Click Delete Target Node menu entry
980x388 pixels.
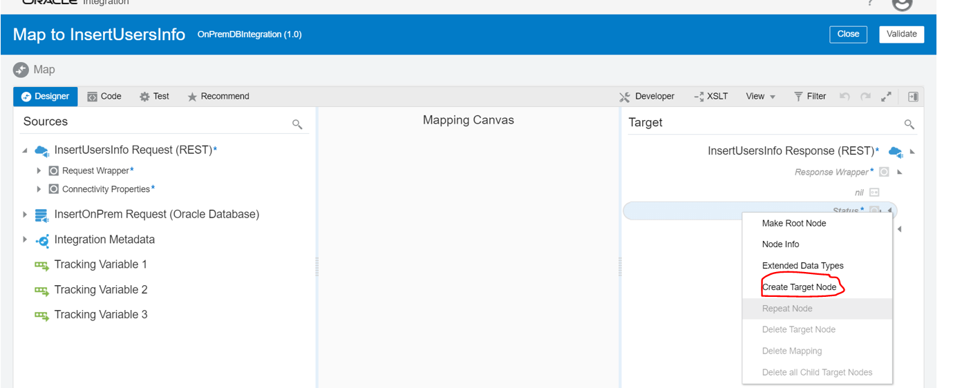point(798,329)
